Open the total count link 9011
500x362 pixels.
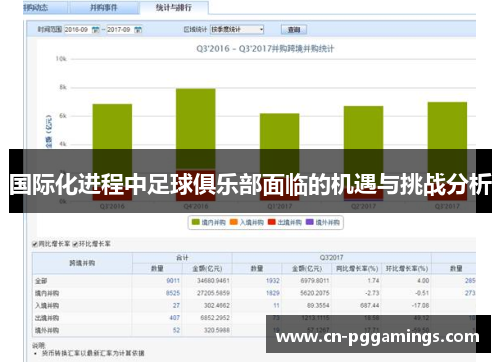point(173,281)
